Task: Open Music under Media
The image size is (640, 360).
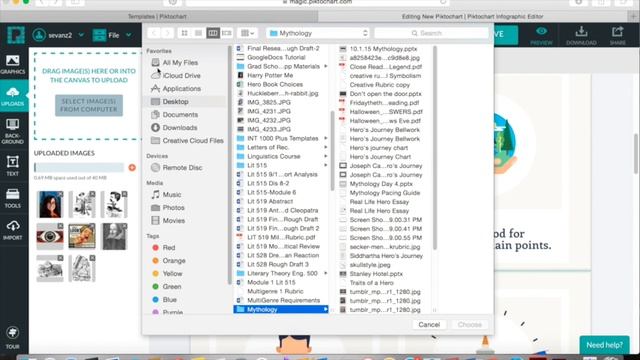Action: click(x=171, y=195)
